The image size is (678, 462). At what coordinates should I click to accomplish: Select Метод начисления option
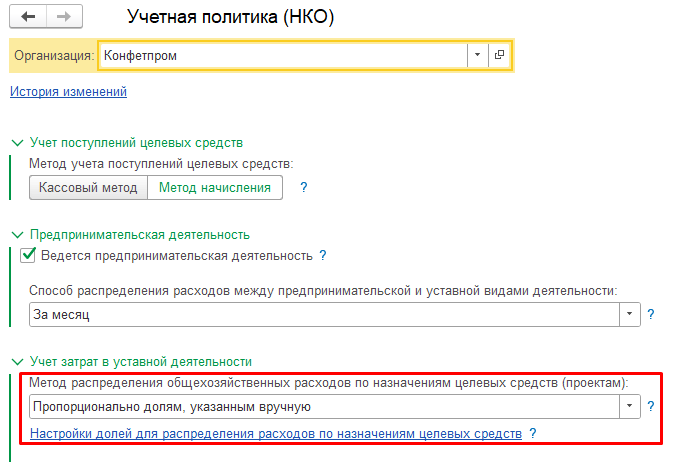click(215, 188)
